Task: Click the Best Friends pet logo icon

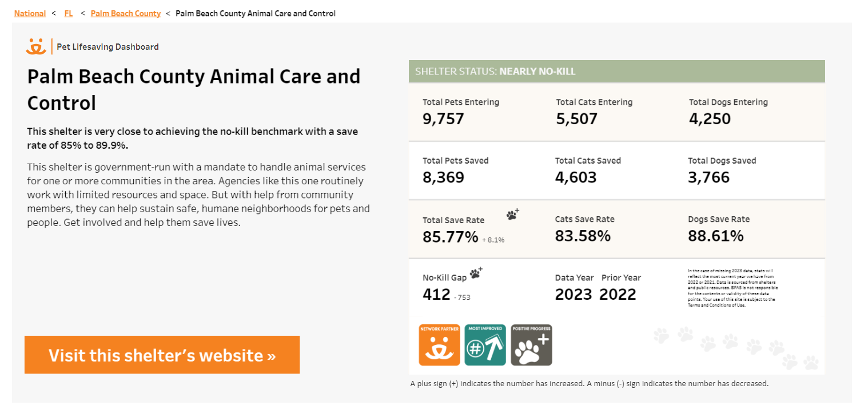Action: pos(36,46)
